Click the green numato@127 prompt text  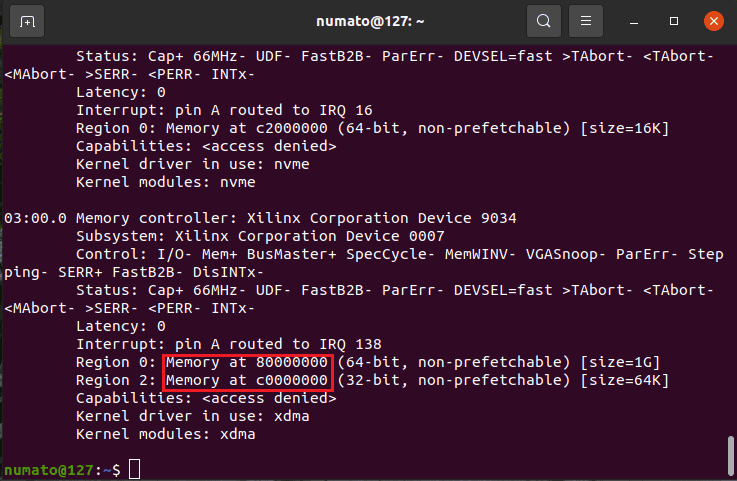click(52, 470)
